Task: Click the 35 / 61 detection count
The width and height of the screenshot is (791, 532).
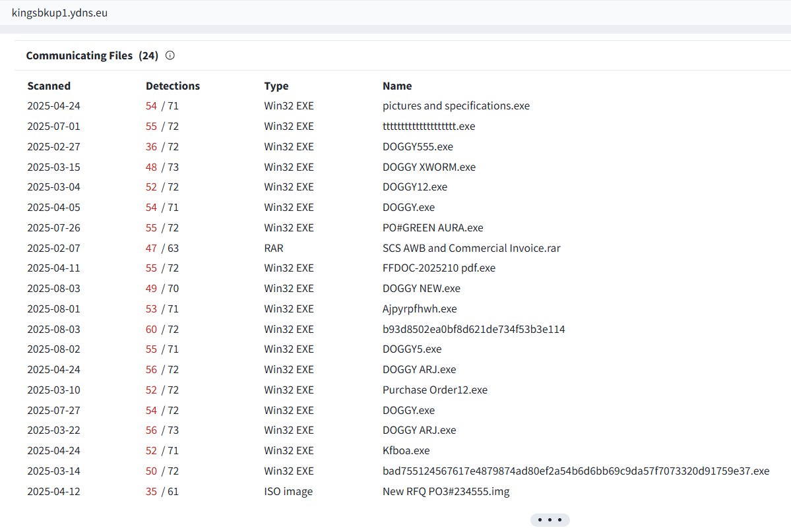Action: coord(162,491)
